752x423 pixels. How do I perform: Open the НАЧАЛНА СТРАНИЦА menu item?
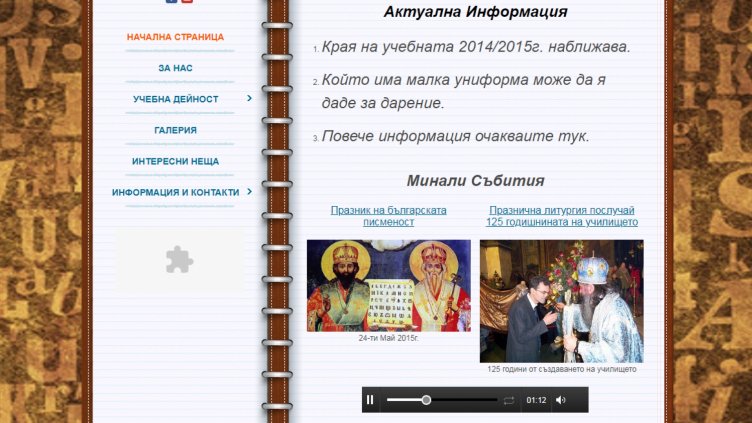(x=175, y=37)
